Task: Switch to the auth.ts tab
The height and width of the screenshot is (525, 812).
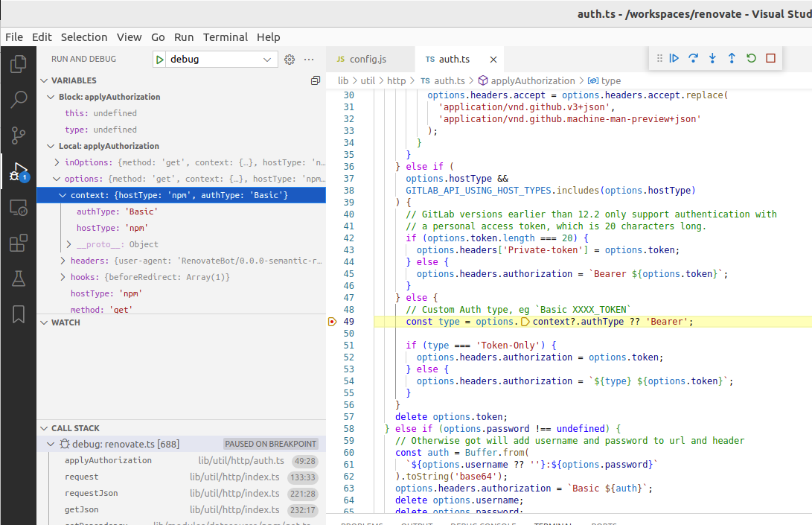Action: tap(458, 60)
